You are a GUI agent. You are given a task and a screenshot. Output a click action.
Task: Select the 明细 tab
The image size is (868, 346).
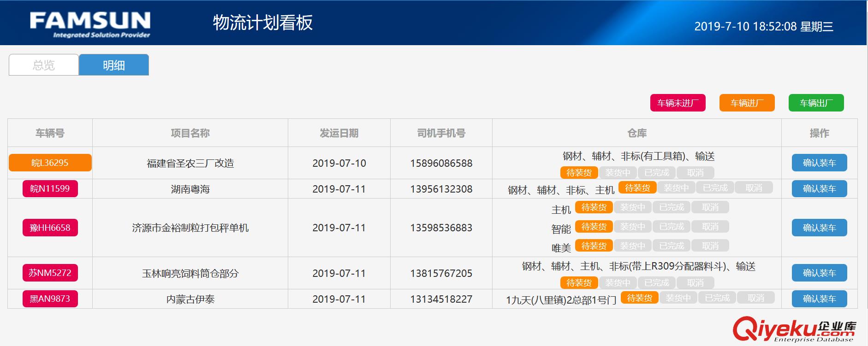tap(114, 65)
